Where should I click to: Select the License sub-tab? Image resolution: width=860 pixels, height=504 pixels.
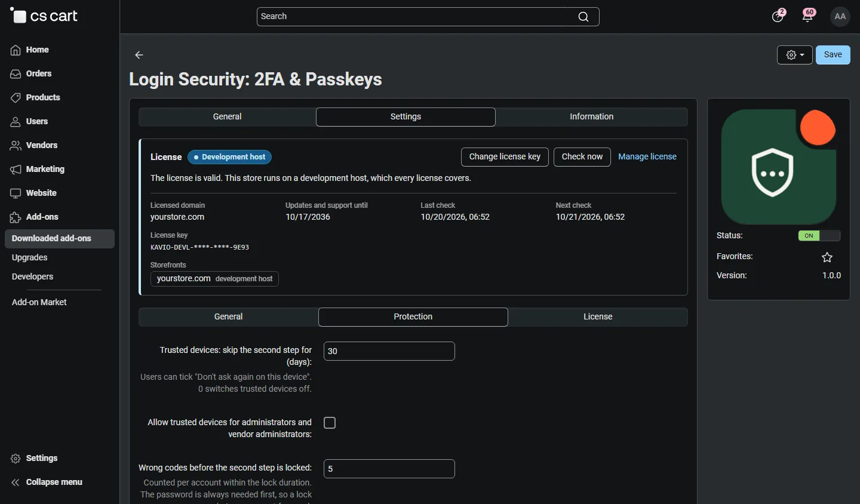[598, 317]
